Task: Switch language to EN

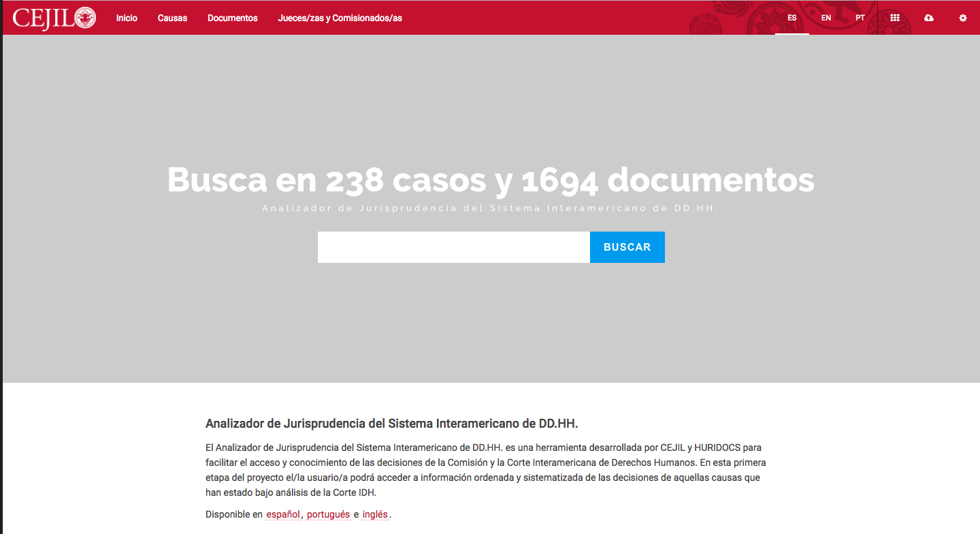Action: (826, 18)
